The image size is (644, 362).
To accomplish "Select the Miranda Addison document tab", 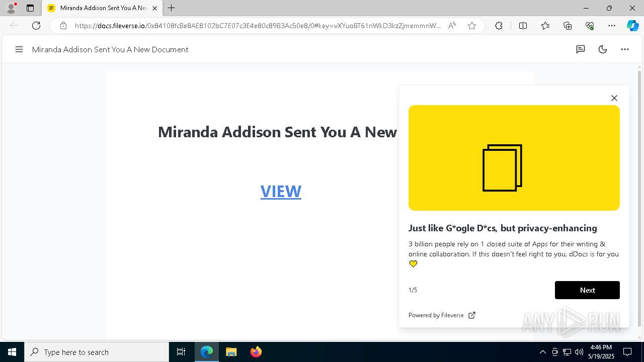I will pyautogui.click(x=103, y=8).
